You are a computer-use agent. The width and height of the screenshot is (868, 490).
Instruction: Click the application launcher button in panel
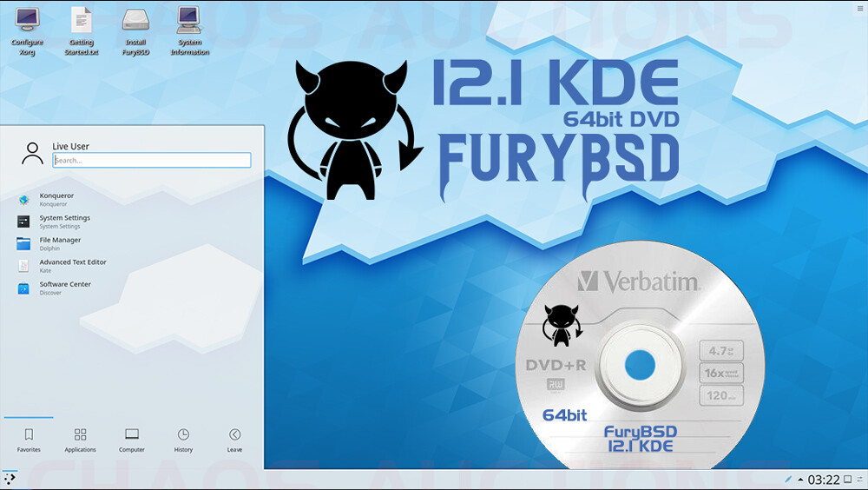[x=10, y=480]
